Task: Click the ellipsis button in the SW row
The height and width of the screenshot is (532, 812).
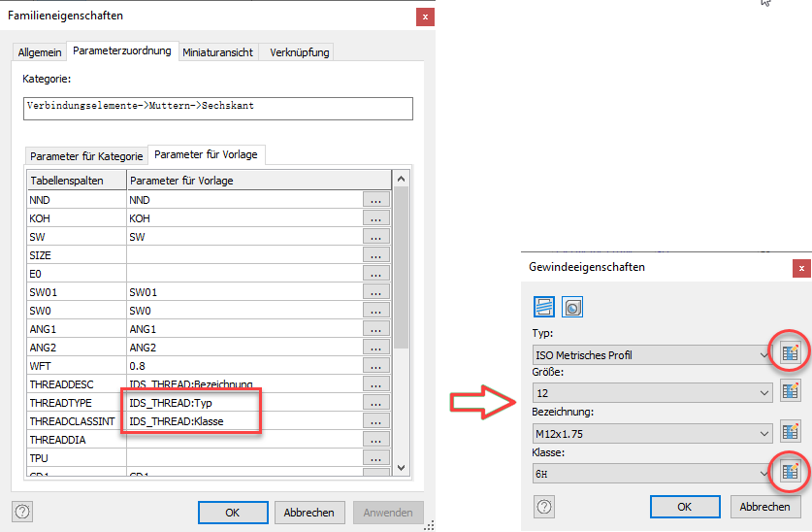Action: pyautogui.click(x=376, y=237)
